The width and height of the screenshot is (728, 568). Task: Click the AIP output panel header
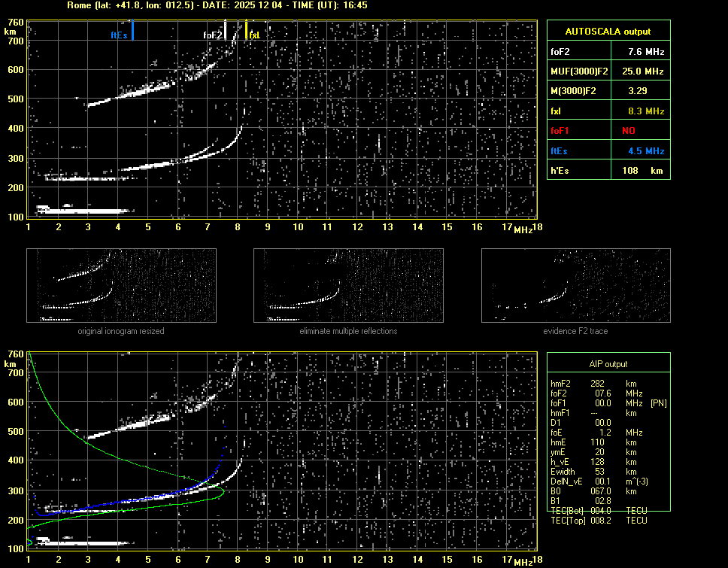pos(608,364)
